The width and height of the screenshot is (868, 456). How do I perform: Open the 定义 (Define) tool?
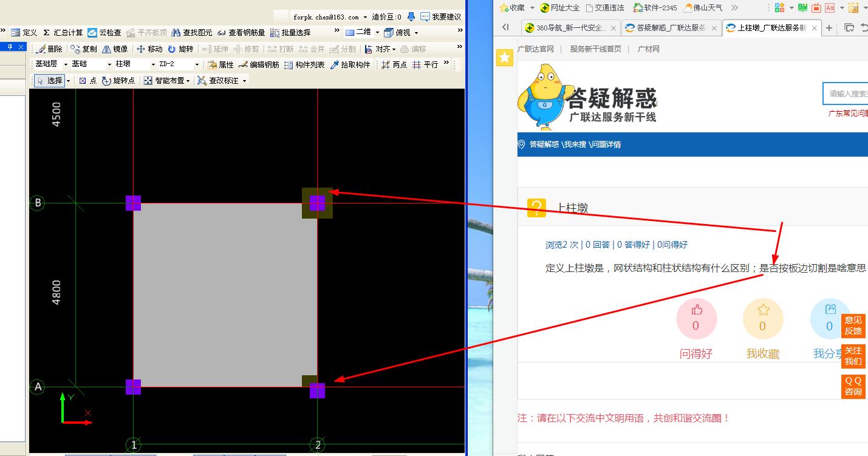[24, 32]
